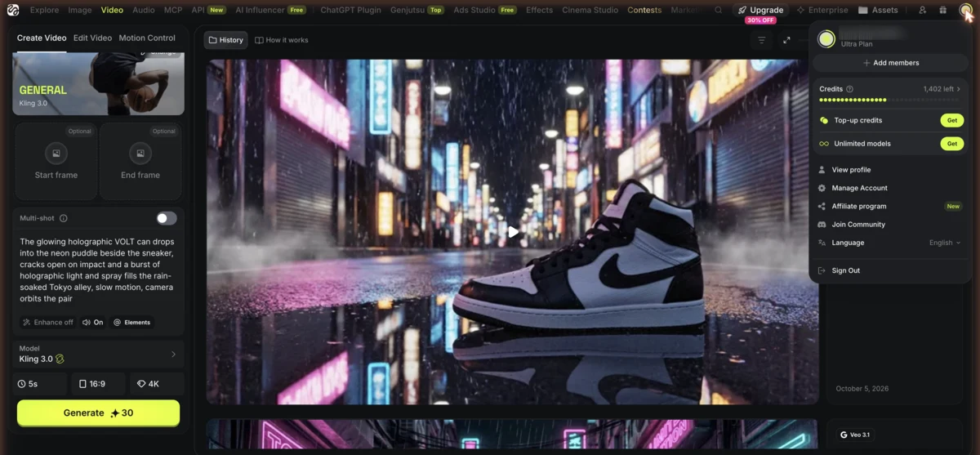
Task: Click the End frame image upload icon
Action: click(x=140, y=153)
